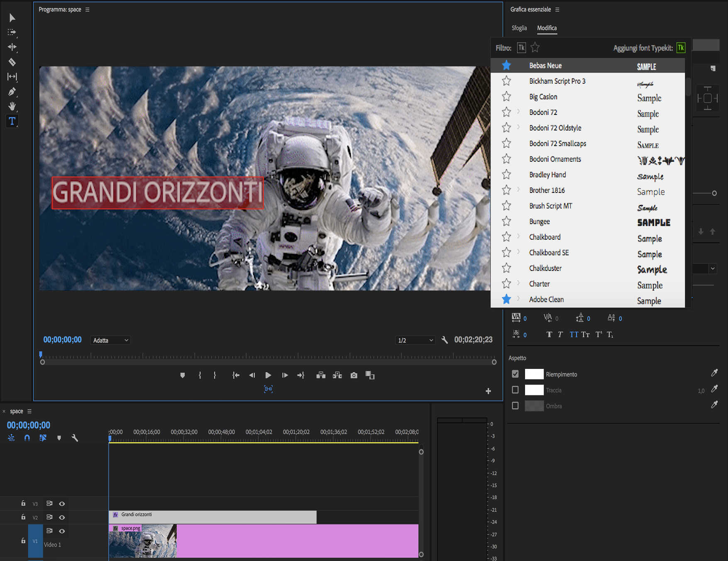Choose Brush Script MT from font list

point(550,206)
